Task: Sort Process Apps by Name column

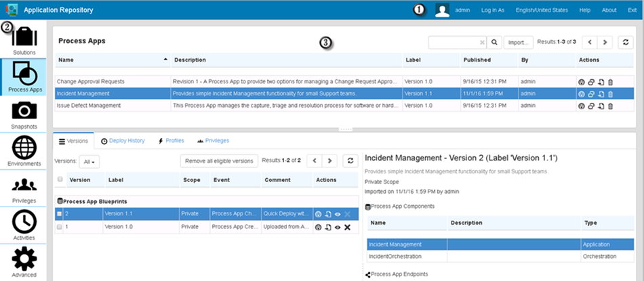Action: [113, 60]
